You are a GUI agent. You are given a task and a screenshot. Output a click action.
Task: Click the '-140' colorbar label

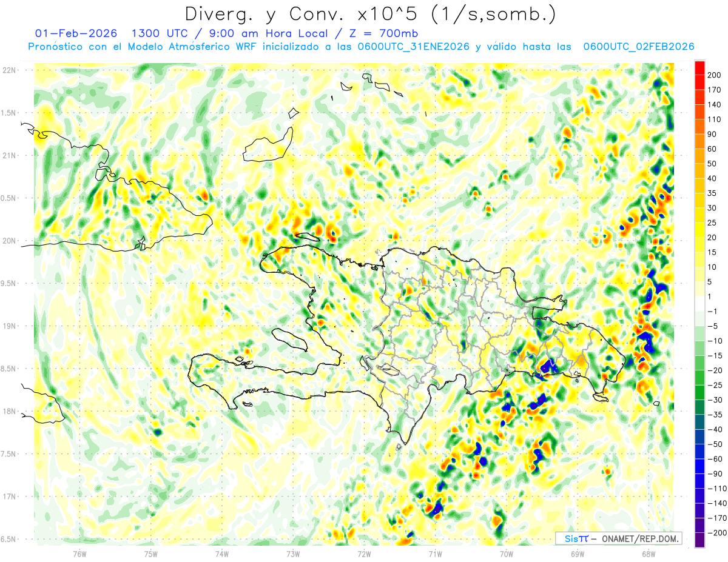pos(716,503)
